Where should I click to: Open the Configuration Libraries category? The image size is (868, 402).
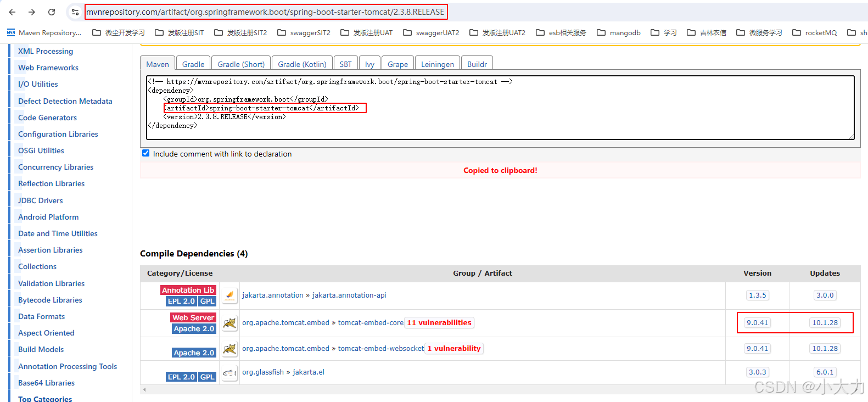click(x=58, y=134)
